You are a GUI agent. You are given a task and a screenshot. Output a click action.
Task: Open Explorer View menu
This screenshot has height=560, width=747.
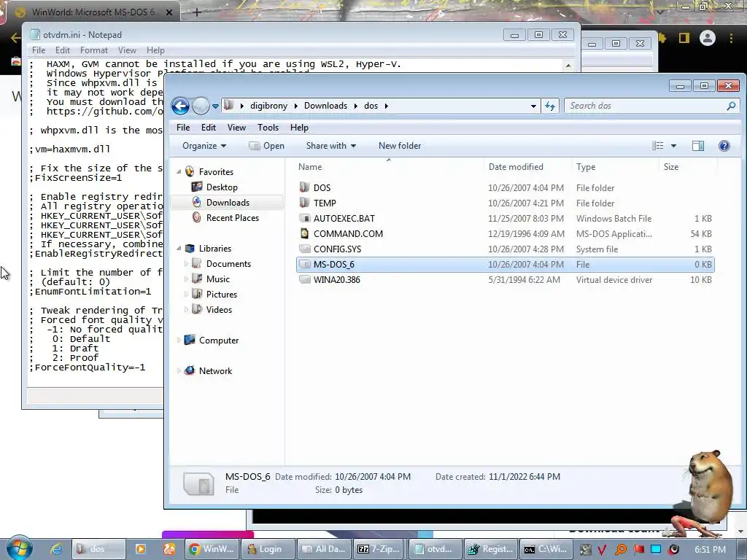pos(236,127)
